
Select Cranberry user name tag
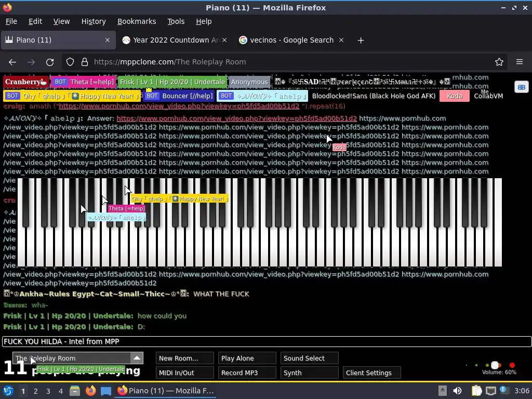(x=26, y=82)
